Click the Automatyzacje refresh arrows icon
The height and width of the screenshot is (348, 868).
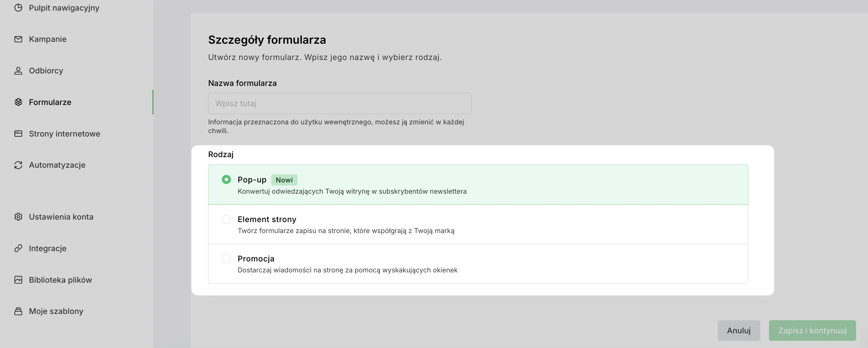(x=18, y=165)
